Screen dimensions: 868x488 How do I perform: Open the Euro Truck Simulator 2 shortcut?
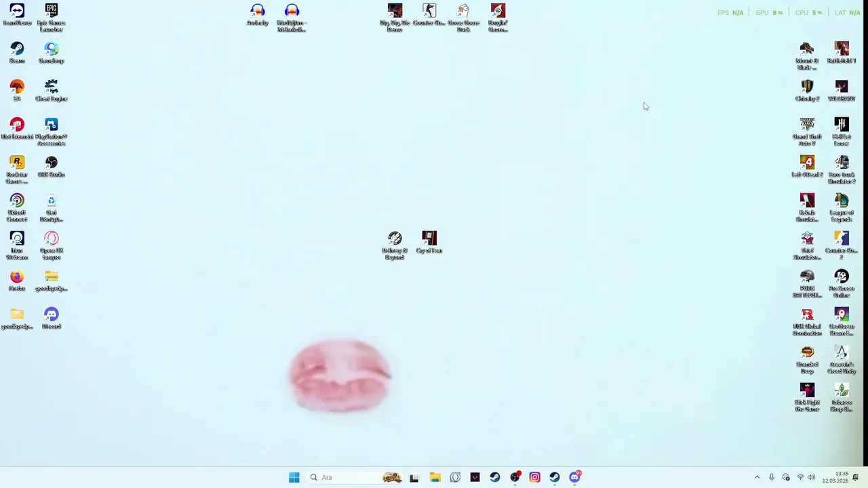[x=842, y=169]
